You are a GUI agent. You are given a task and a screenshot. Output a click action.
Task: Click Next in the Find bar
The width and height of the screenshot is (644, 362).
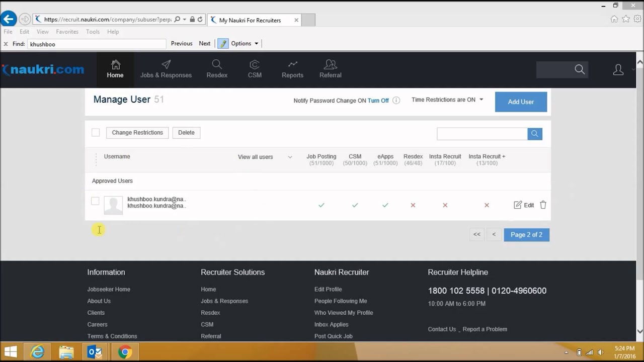pyautogui.click(x=204, y=44)
